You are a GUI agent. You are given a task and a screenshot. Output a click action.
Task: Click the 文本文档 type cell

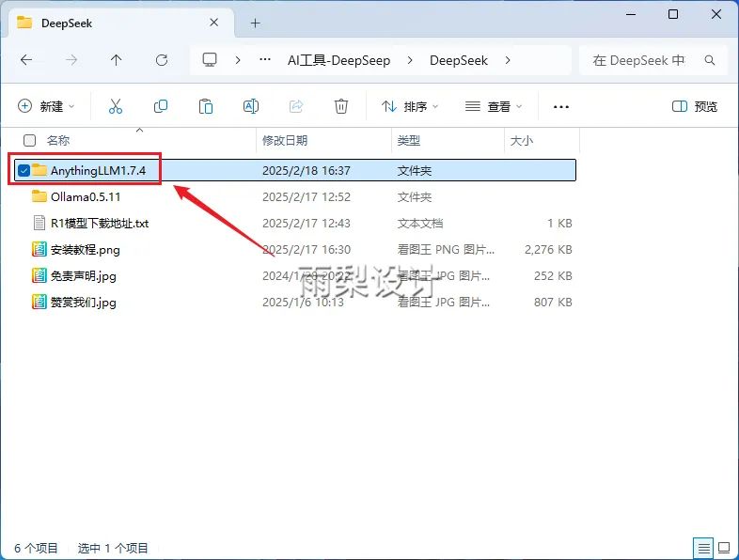pyautogui.click(x=420, y=224)
